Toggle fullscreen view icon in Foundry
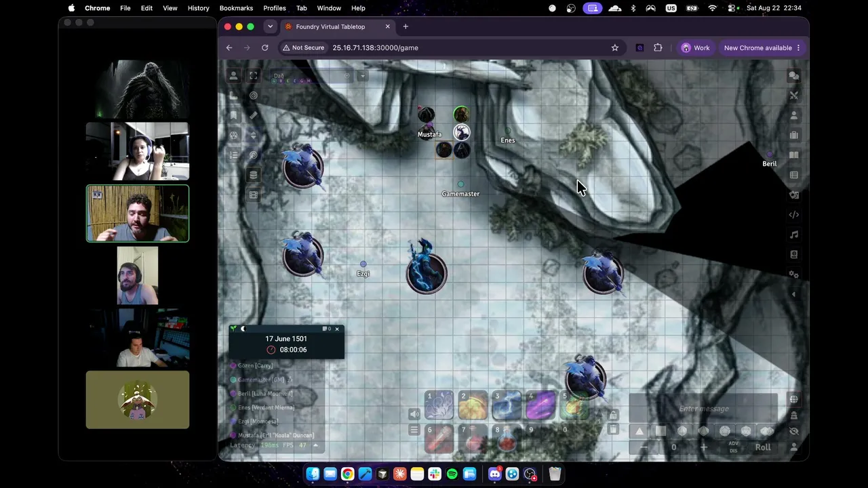Image resolution: width=868 pixels, height=488 pixels. coord(254,76)
